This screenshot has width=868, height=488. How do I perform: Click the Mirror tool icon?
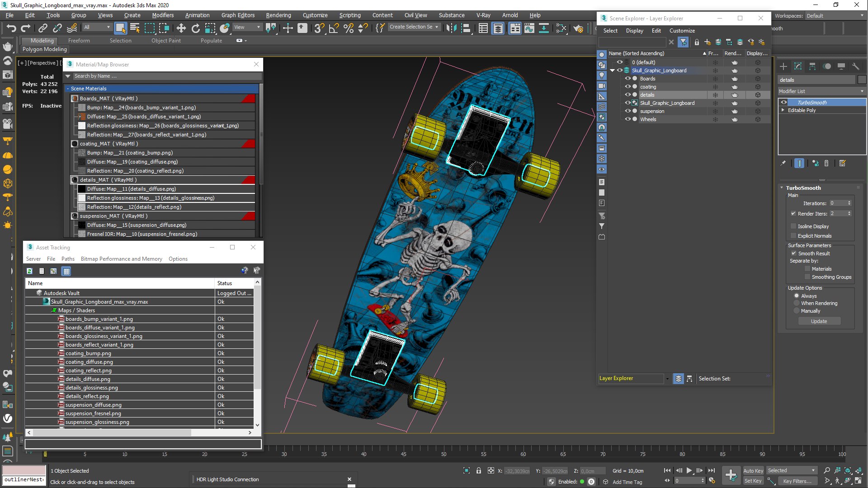[x=451, y=28]
